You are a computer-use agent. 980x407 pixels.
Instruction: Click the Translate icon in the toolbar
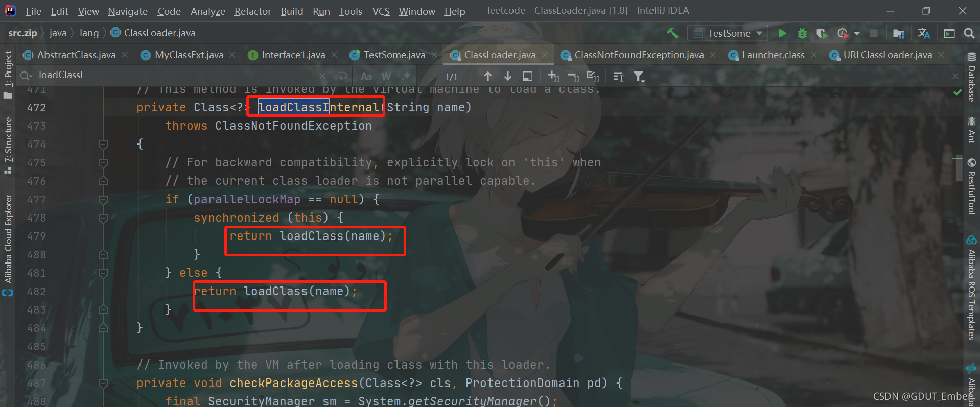(x=924, y=33)
